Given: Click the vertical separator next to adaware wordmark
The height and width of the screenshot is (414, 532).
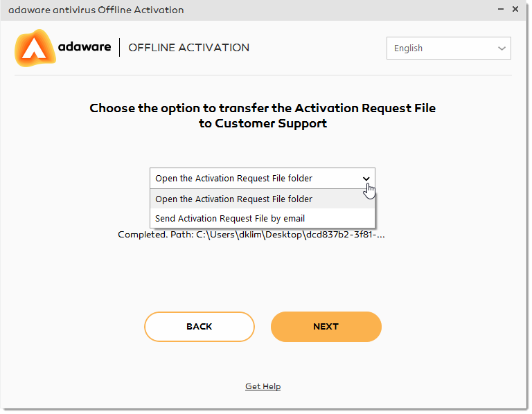Looking at the screenshot, I should pyautogui.click(x=119, y=48).
